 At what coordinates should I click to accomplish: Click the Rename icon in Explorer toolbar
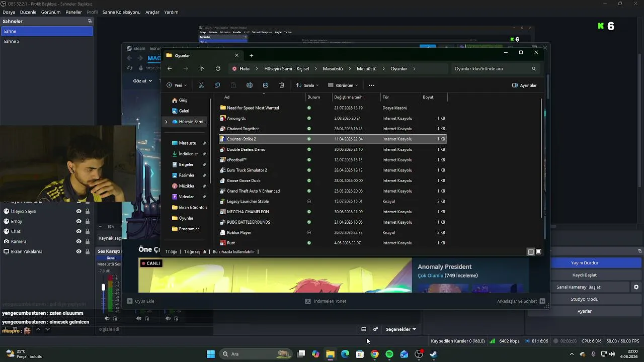point(250,85)
